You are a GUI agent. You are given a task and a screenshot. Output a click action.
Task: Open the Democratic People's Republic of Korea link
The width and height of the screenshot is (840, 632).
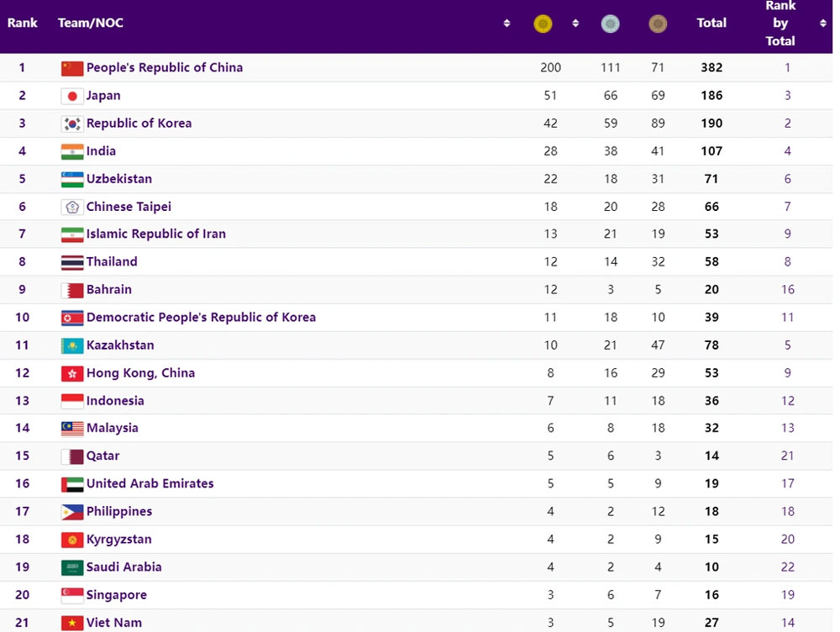(201, 318)
